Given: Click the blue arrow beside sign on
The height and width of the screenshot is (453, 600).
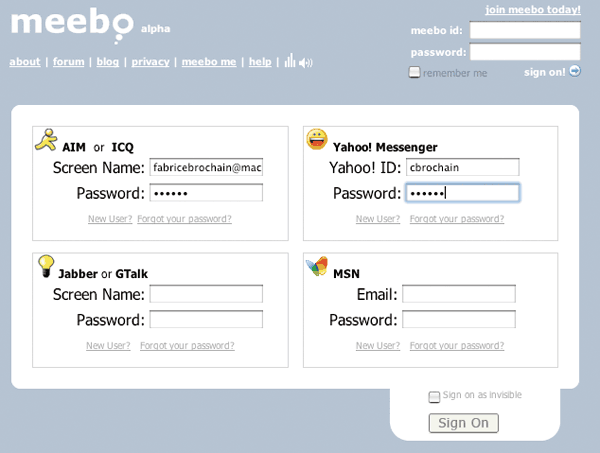Looking at the screenshot, I should 574,72.
